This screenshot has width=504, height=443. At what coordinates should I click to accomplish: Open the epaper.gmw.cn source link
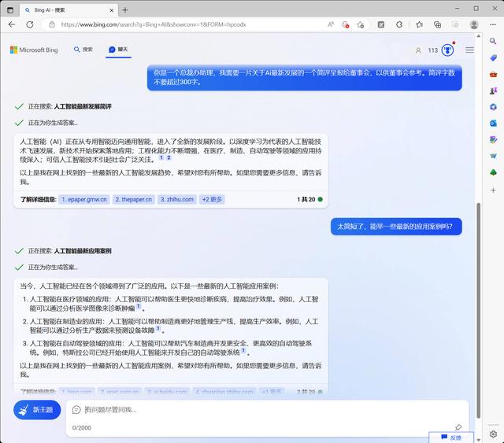click(83, 199)
